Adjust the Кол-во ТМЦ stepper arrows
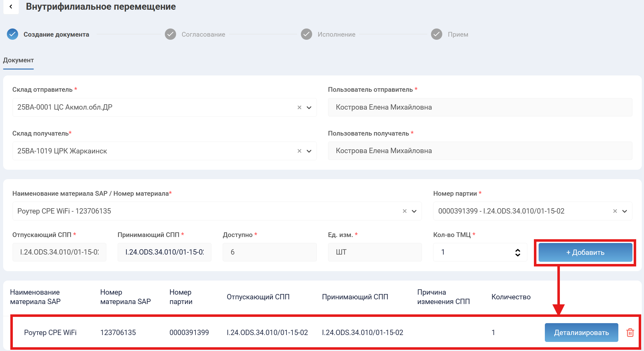This screenshot has height=351, width=644. click(518, 252)
